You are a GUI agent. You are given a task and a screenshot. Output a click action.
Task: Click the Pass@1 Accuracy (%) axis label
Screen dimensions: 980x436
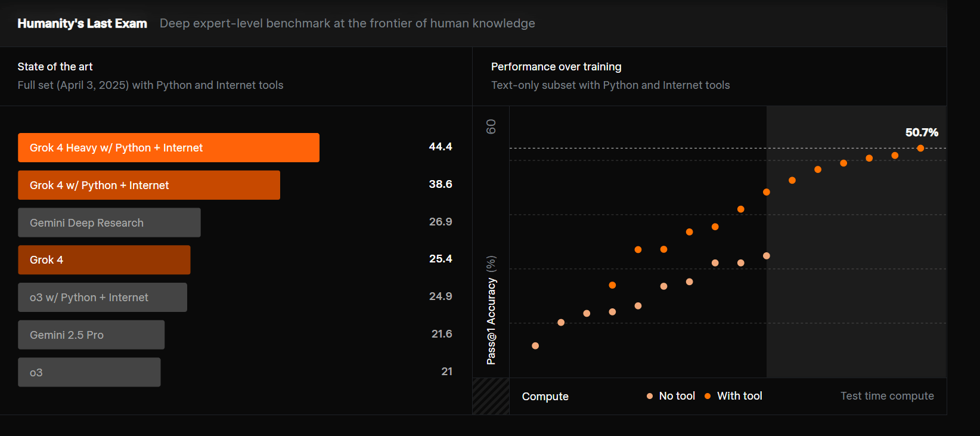[491, 310]
